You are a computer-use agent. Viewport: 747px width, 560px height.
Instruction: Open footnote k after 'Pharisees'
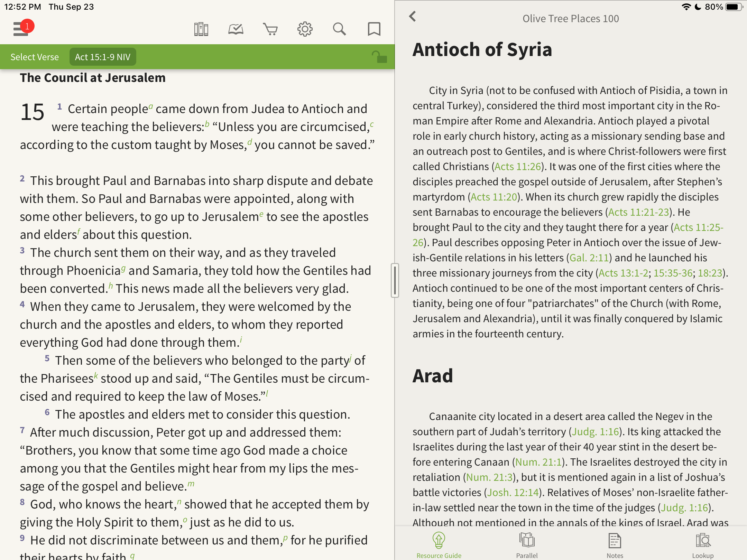96,375
